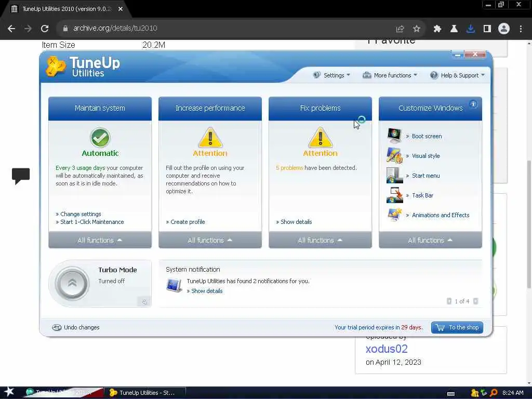Click the info icon on Customize Windows
The height and width of the screenshot is (399, 532).
tap(473, 104)
